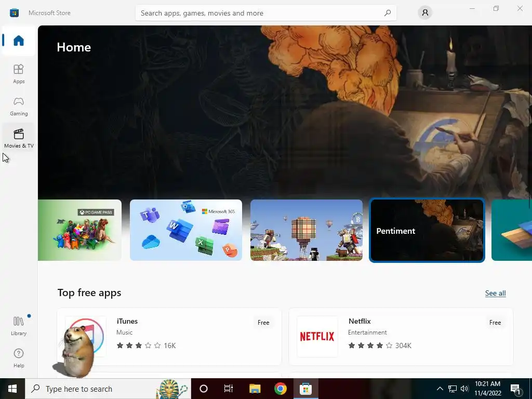Open the Netflix app listing
This screenshot has width=532, height=399.
point(401,337)
